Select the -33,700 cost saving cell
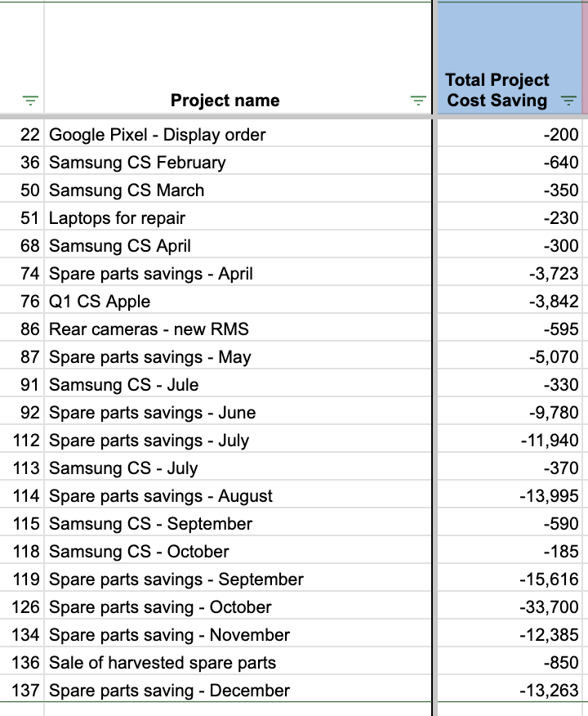588x716 pixels. point(510,607)
